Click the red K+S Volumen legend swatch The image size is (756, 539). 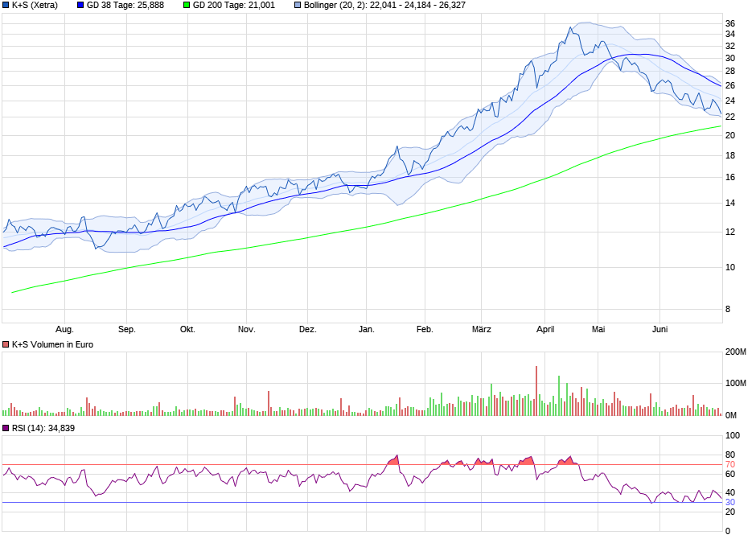pos(6,344)
